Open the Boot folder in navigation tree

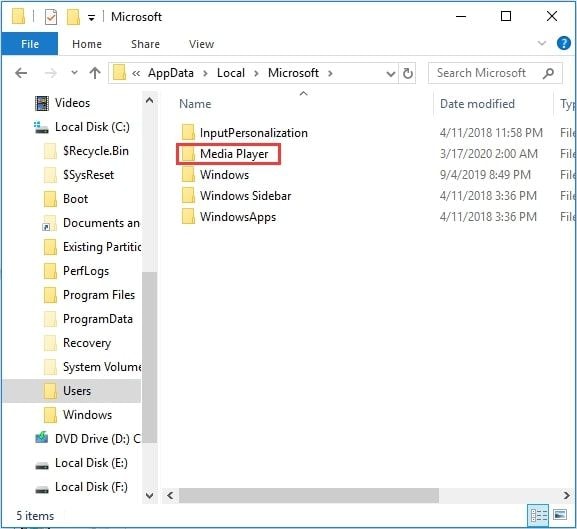point(75,199)
